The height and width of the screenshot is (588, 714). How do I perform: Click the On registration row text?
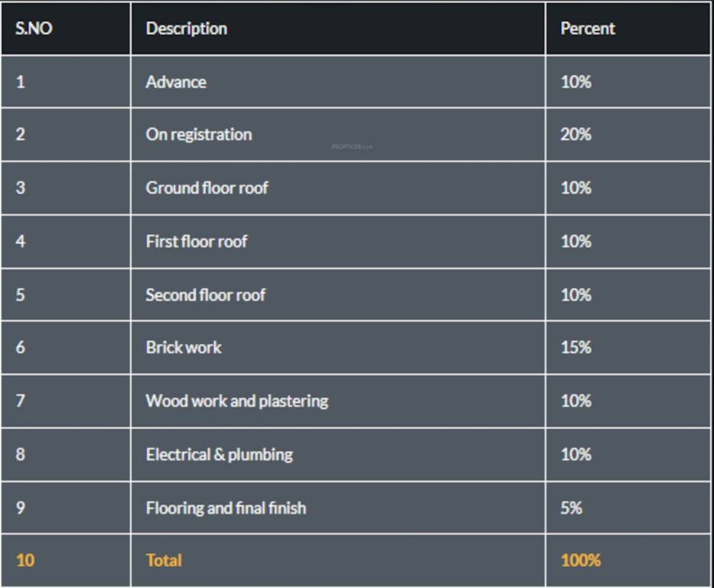coord(199,135)
